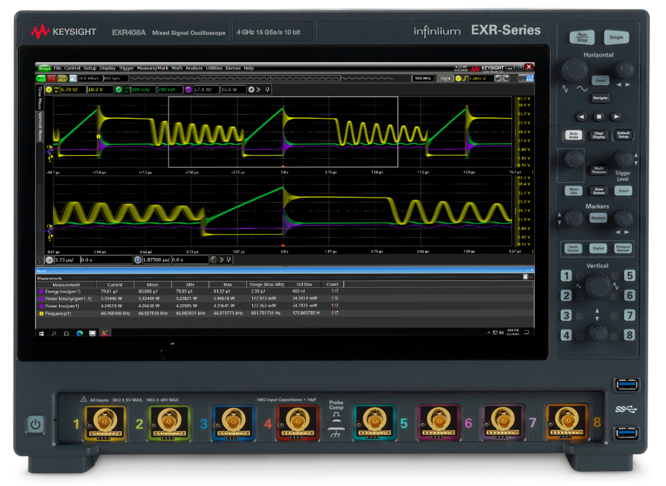This screenshot has width=666, height=486.
Task: Click the Trigger Level knob
Action: pyautogui.click(x=624, y=159)
